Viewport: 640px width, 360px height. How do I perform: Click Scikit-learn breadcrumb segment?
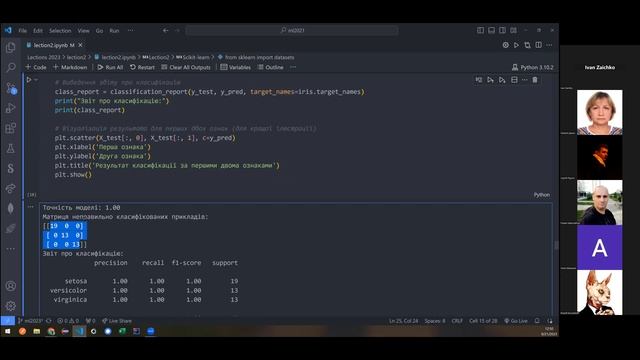click(193, 57)
